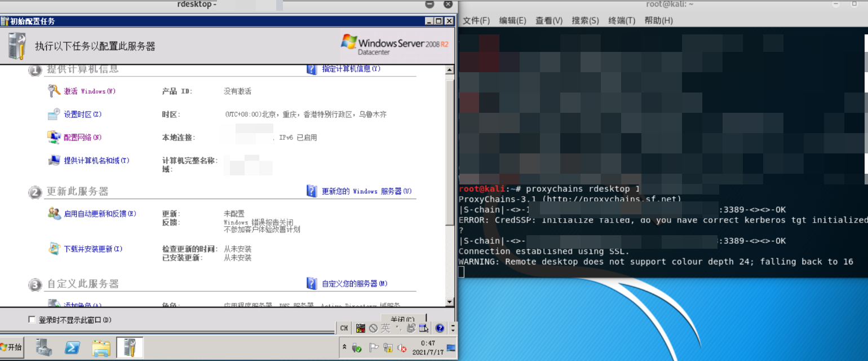Click the CH language indicator on language bar
The height and width of the screenshot is (361, 868).
[344, 328]
